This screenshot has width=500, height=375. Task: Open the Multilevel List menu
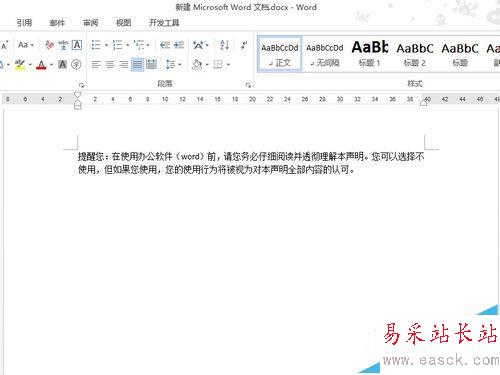pos(142,45)
